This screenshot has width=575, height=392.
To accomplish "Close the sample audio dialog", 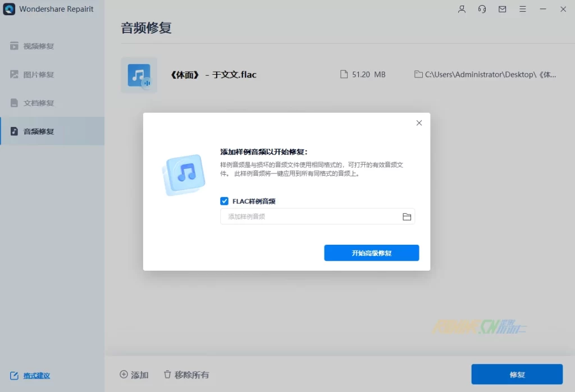I will pyautogui.click(x=419, y=123).
